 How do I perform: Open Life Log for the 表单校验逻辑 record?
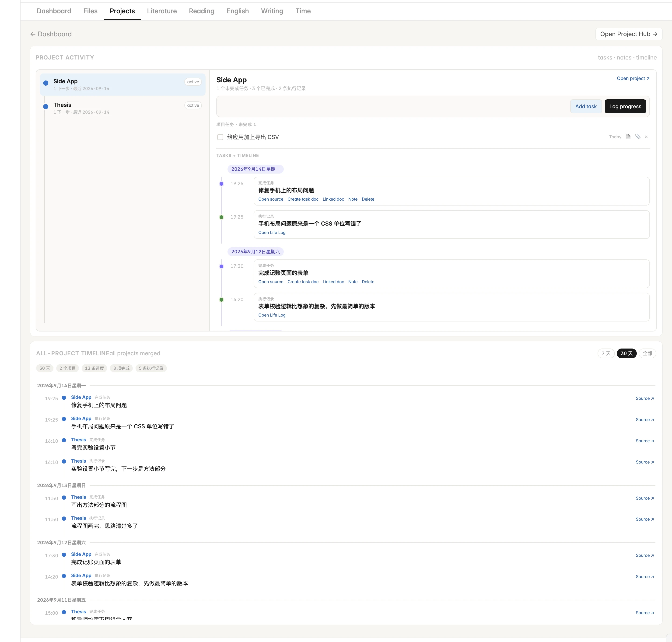coord(271,315)
